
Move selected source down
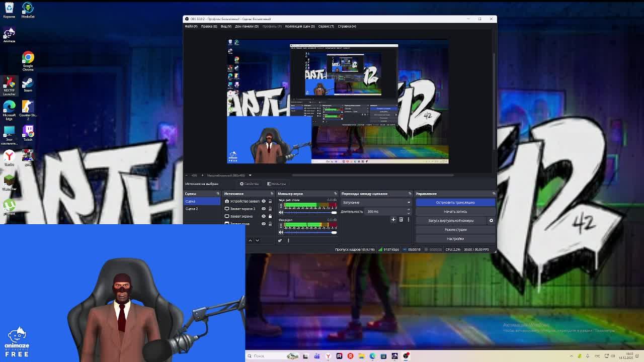[x=257, y=240]
